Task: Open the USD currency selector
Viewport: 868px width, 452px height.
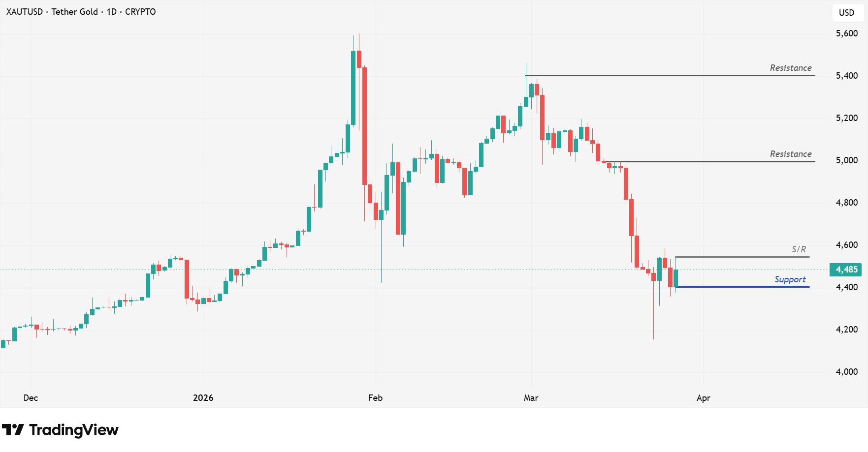Action: pos(846,13)
